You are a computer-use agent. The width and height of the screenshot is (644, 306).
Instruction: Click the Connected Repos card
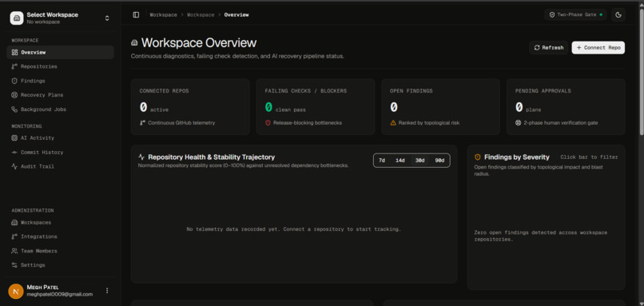pyautogui.click(x=190, y=107)
